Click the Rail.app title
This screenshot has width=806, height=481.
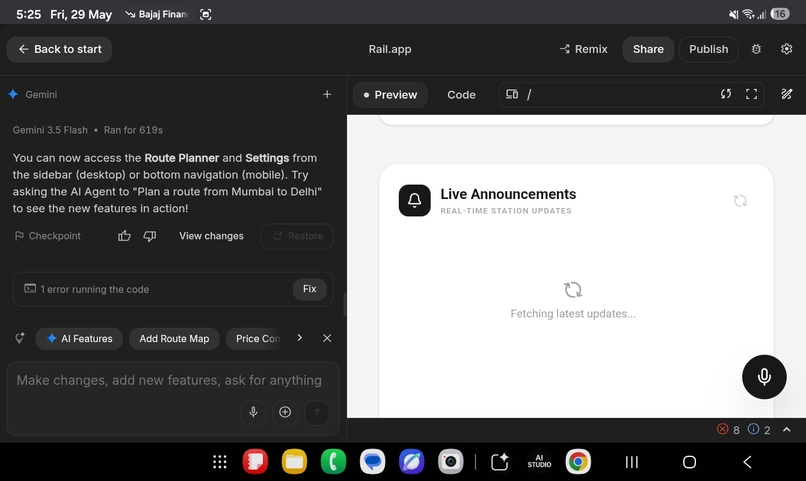click(390, 49)
